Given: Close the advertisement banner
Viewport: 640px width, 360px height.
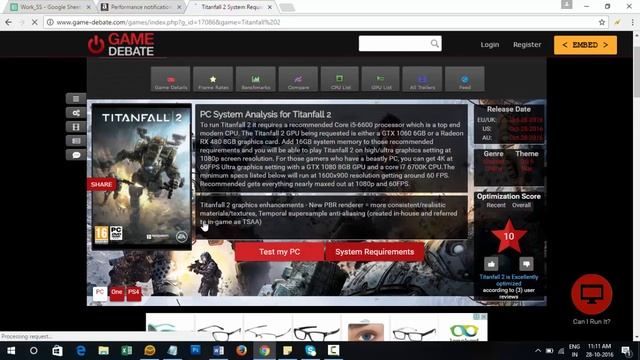Looking at the screenshot, I should pyautogui.click(x=484, y=317).
